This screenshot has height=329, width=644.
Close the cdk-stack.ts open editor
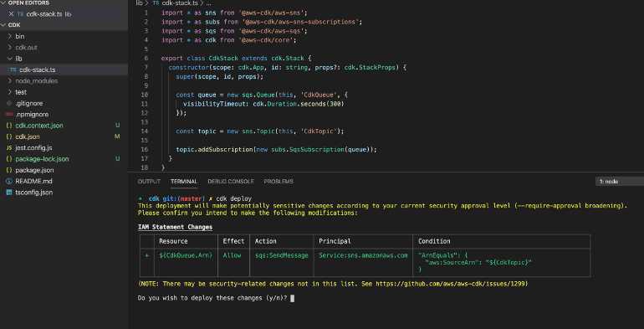click(x=11, y=13)
